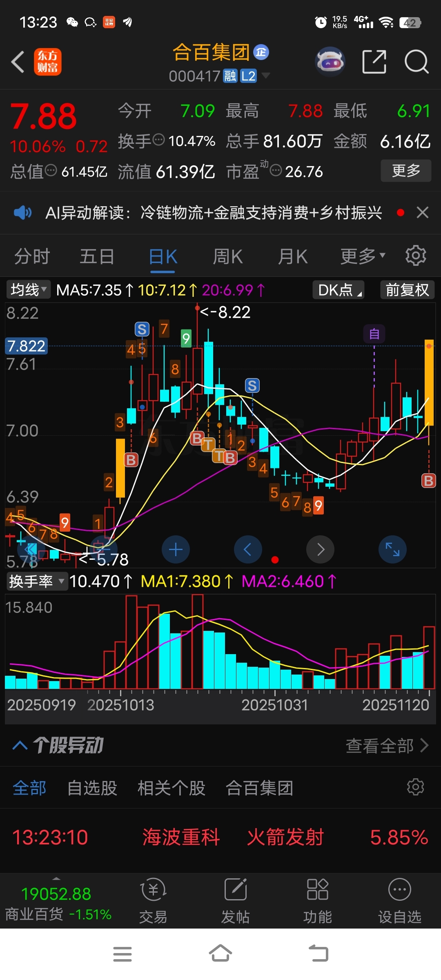Image resolution: width=441 pixels, height=980 pixels.
Task: Tap the L2 level badge
Action: coord(248,76)
